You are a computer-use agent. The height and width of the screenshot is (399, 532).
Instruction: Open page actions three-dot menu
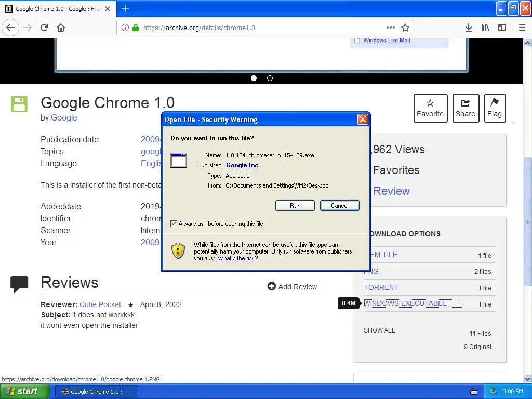[x=391, y=28]
